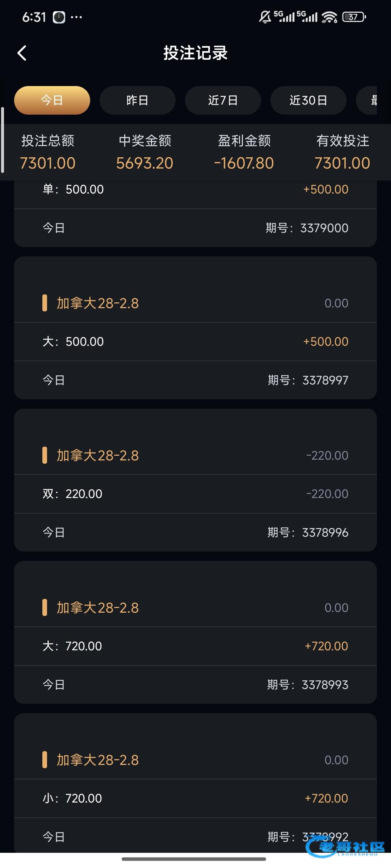Switch to the 近7日 tab
The height and width of the screenshot is (868, 391).
(x=223, y=100)
